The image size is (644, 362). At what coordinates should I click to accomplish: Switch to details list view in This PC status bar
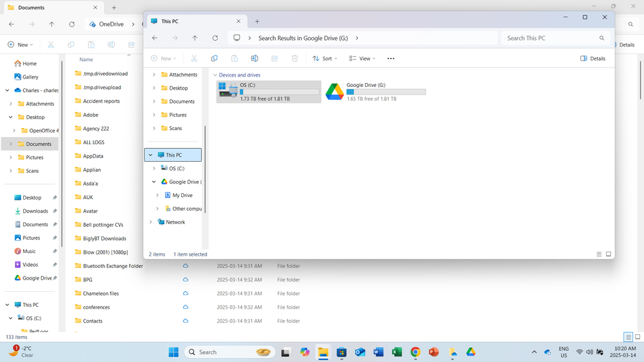coord(599,254)
